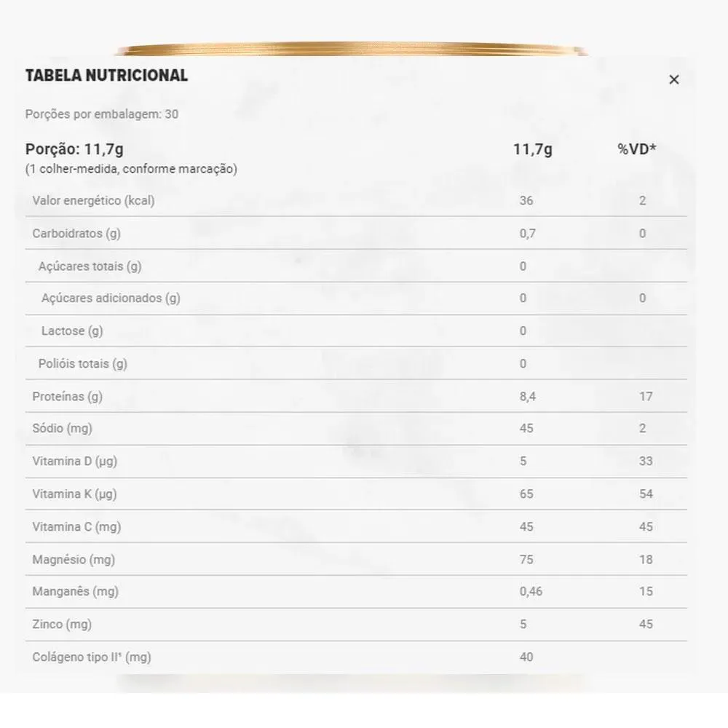The image size is (728, 728).
Task: Click the Zinco (mg) row
Action: 356,625
